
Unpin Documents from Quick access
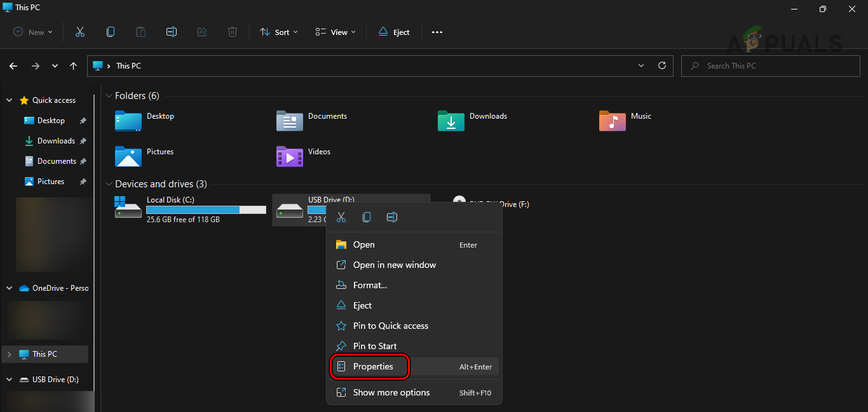83,161
